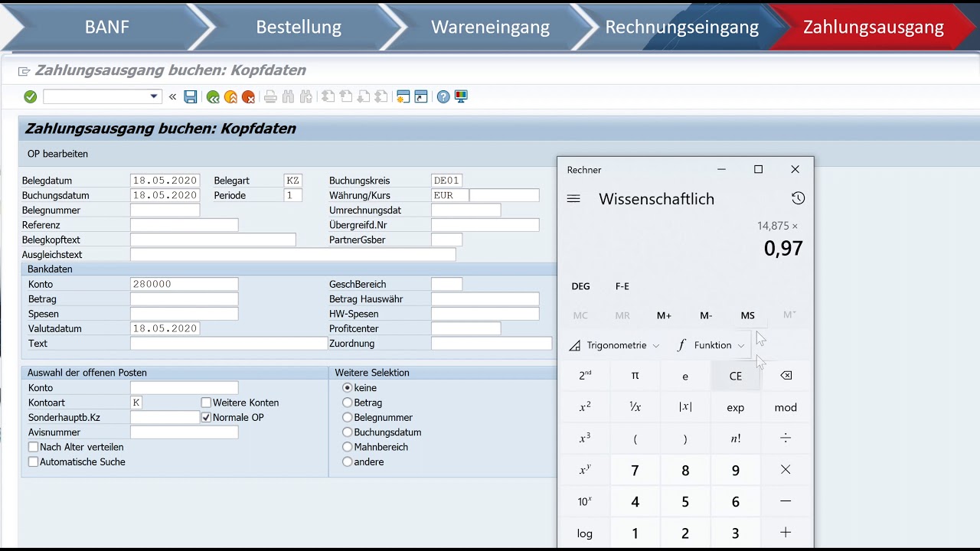
Task: Click the pi constant key
Action: (x=635, y=376)
